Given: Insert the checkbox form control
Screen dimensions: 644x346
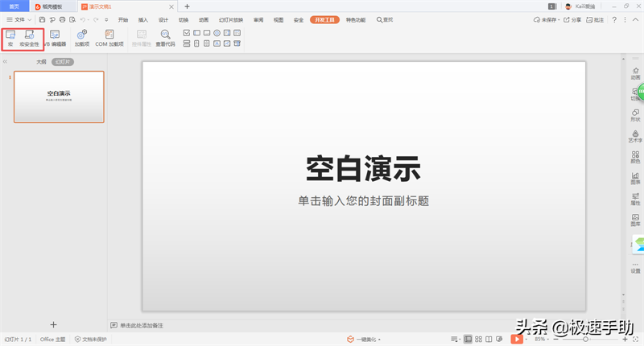Looking at the screenshot, I should pyautogui.click(x=187, y=33).
